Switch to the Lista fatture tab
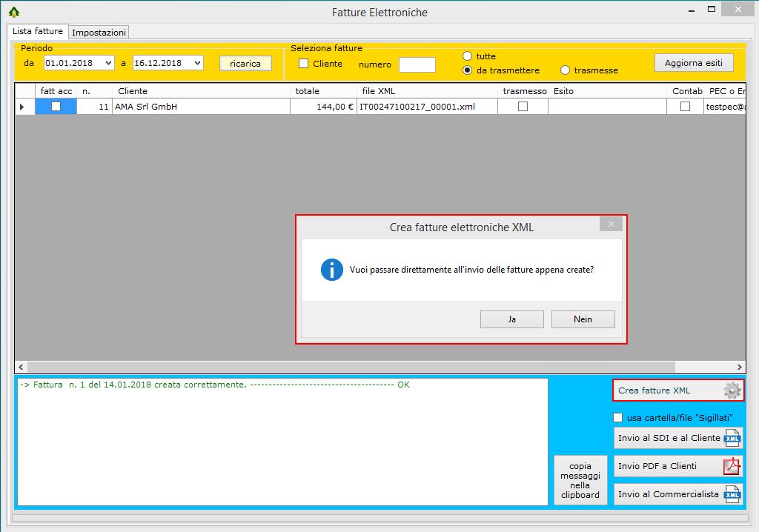The height and width of the screenshot is (532, 759). click(x=38, y=31)
